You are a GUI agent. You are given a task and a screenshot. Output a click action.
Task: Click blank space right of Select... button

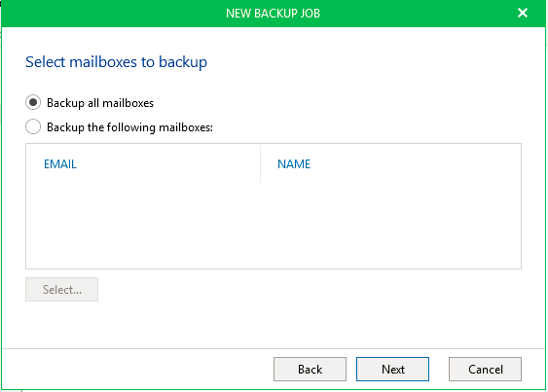click(310, 289)
